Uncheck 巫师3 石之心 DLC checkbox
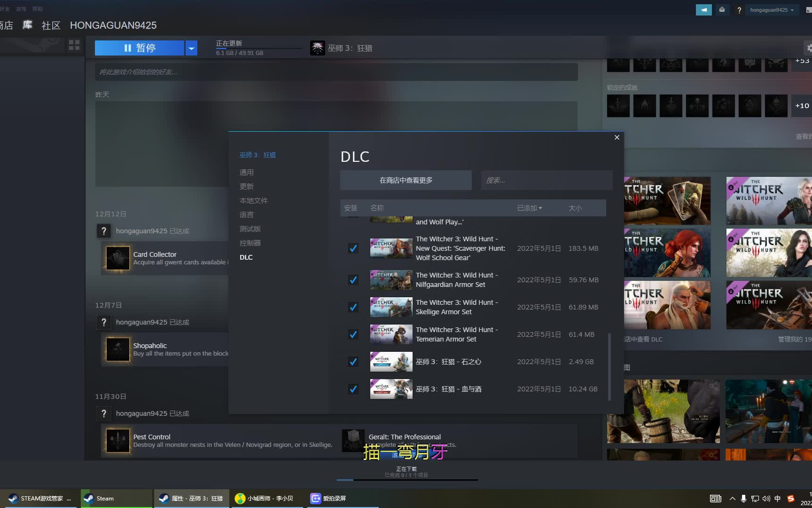Screen dimensions: 812x508 point(353,362)
